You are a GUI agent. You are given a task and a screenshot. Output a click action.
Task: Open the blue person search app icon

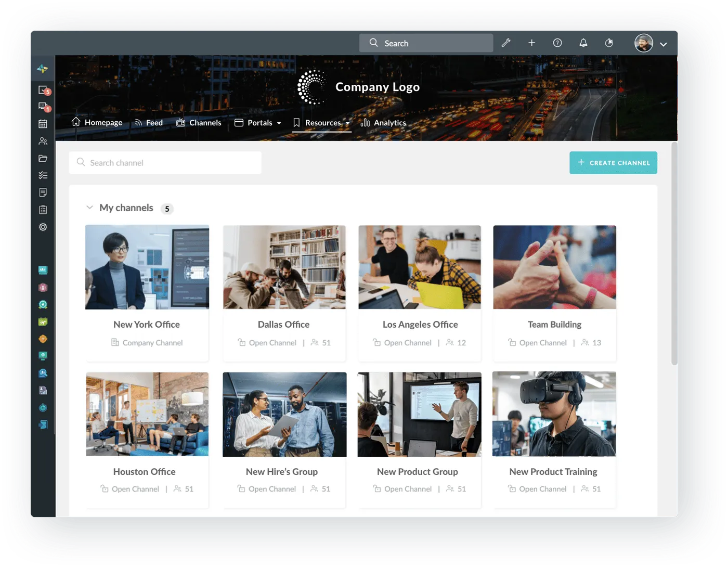click(43, 373)
